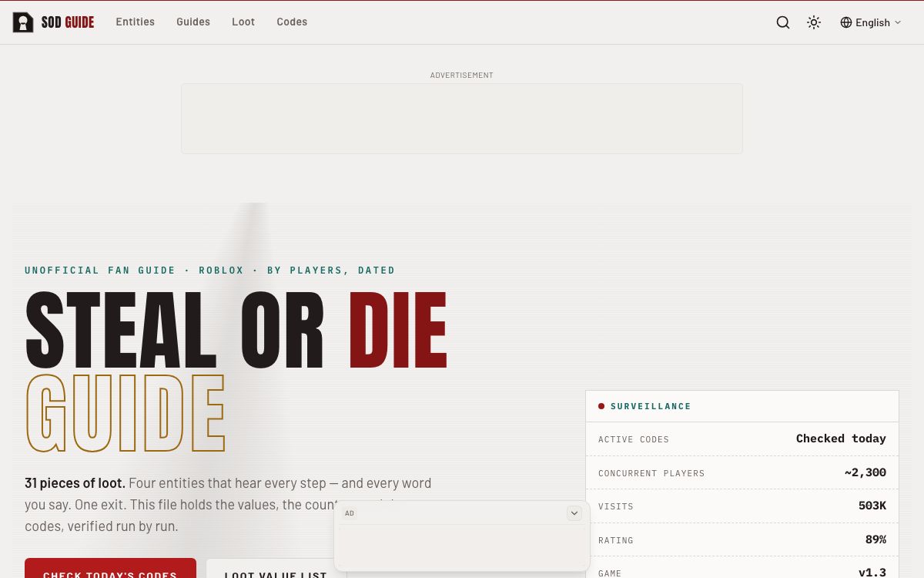Image resolution: width=924 pixels, height=578 pixels.
Task: Click the SOD Guide keyhole logo icon
Action: (x=23, y=22)
